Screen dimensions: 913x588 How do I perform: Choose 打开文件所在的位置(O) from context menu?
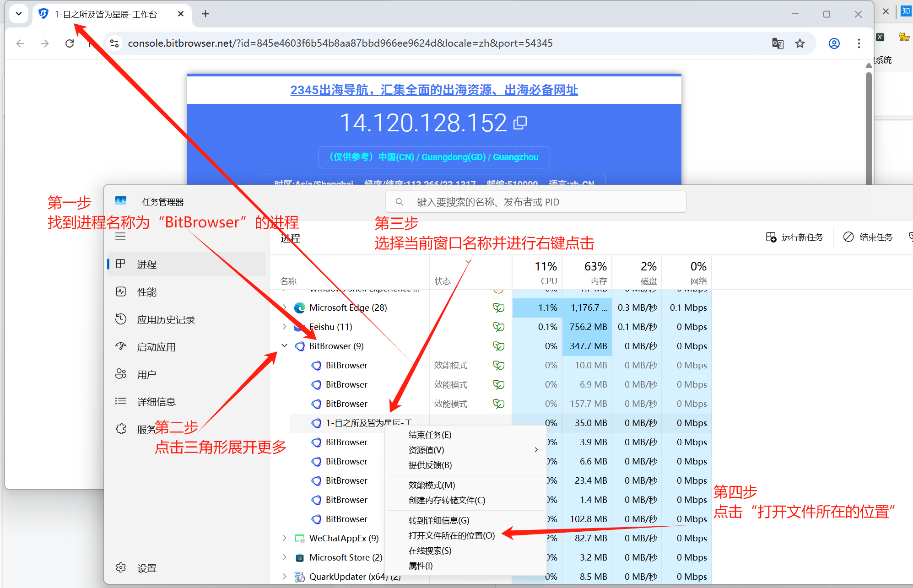451,535
